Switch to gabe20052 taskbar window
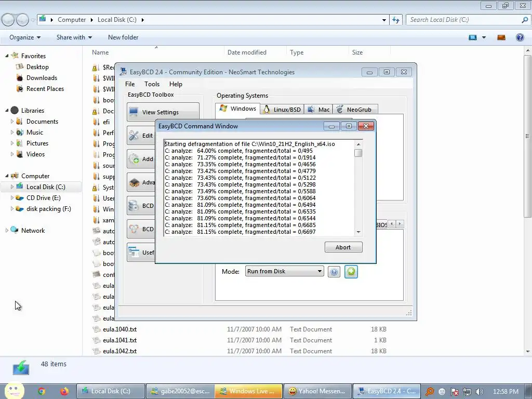 (180, 391)
